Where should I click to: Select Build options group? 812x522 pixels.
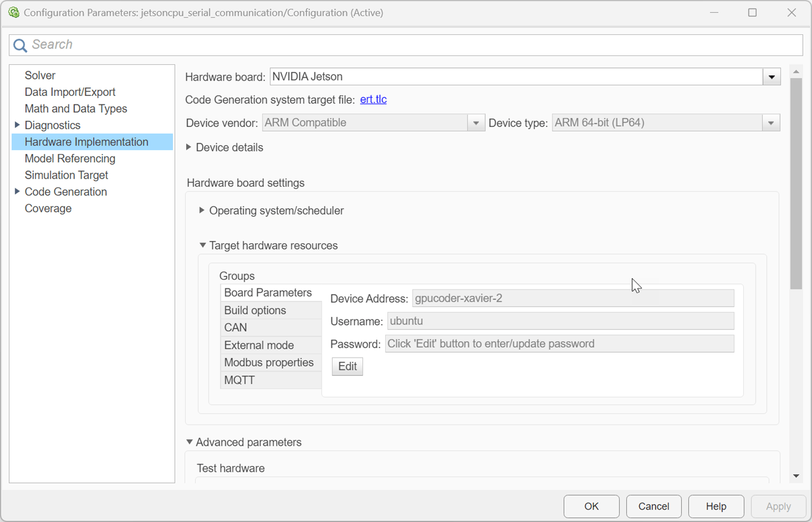pos(255,310)
